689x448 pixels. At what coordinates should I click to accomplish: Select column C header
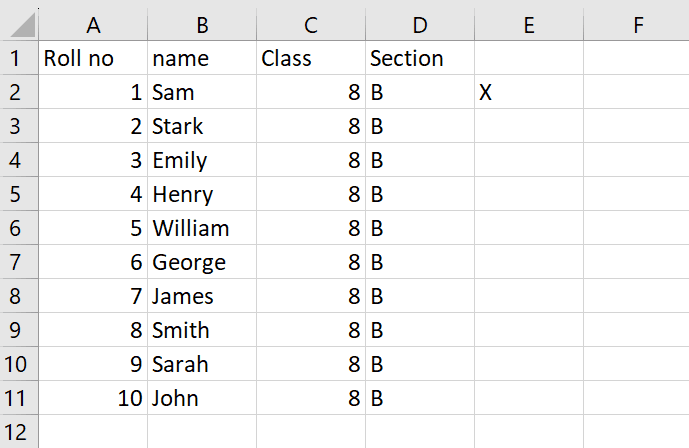(311, 25)
